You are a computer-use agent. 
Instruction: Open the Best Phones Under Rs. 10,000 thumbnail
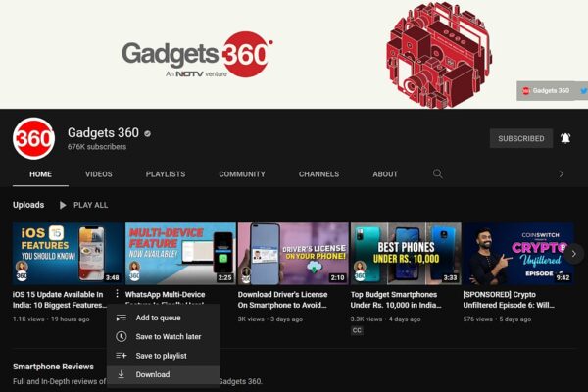pos(406,254)
